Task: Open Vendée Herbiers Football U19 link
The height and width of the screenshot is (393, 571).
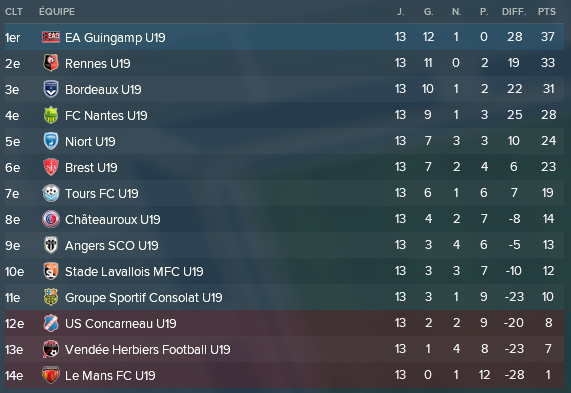Action: 147,349
